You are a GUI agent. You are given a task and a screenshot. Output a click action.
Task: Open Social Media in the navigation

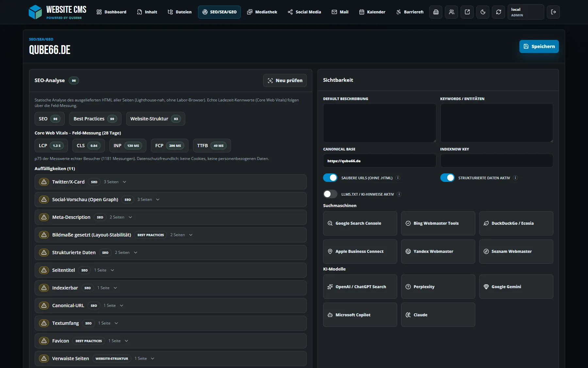tap(304, 12)
